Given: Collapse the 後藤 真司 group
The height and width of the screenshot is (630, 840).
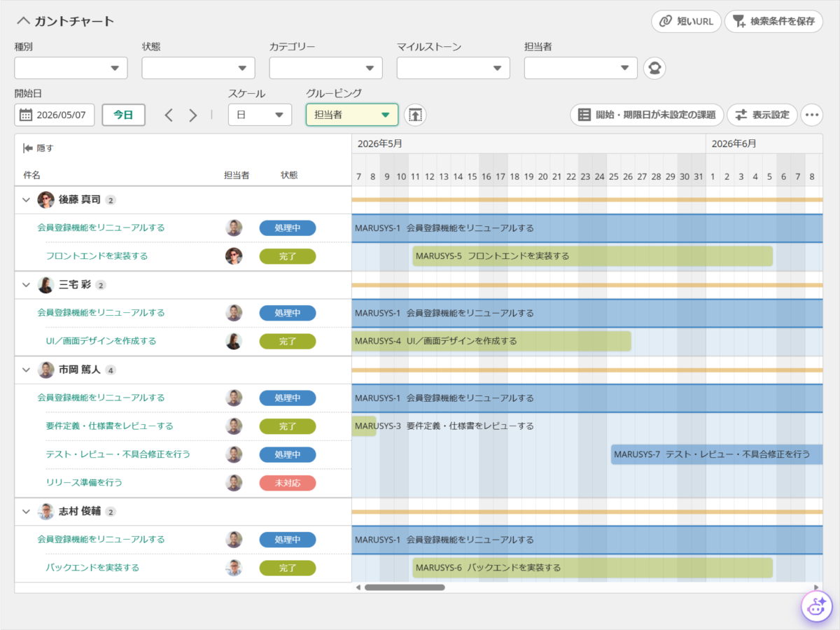Looking at the screenshot, I should [x=26, y=200].
